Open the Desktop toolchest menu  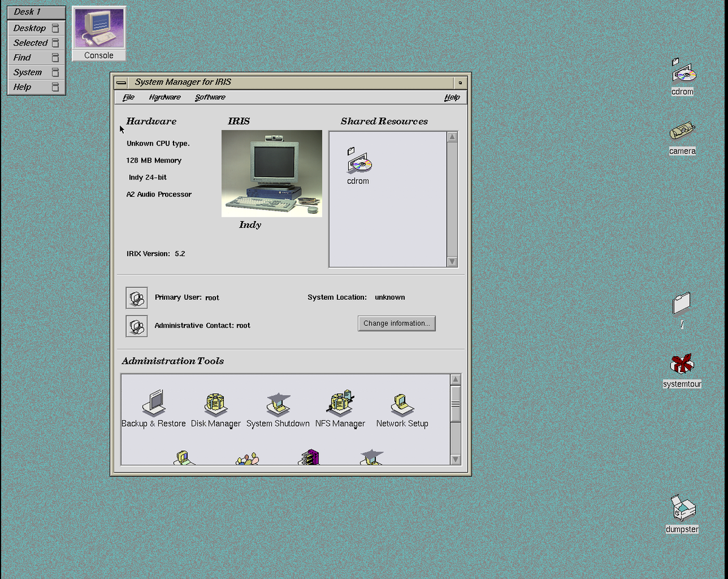[36, 28]
